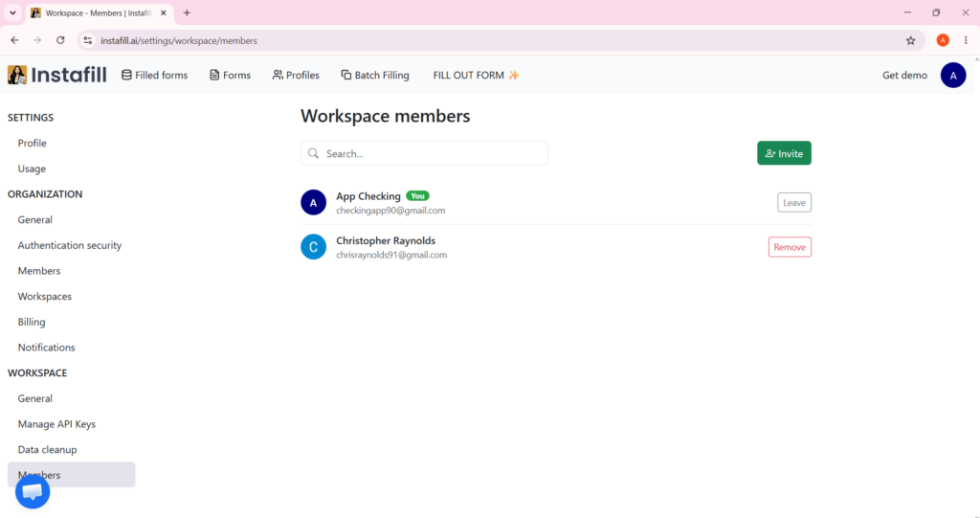This screenshot has height=518, width=980.
Task: Open a new browser tab
Action: pyautogui.click(x=187, y=13)
